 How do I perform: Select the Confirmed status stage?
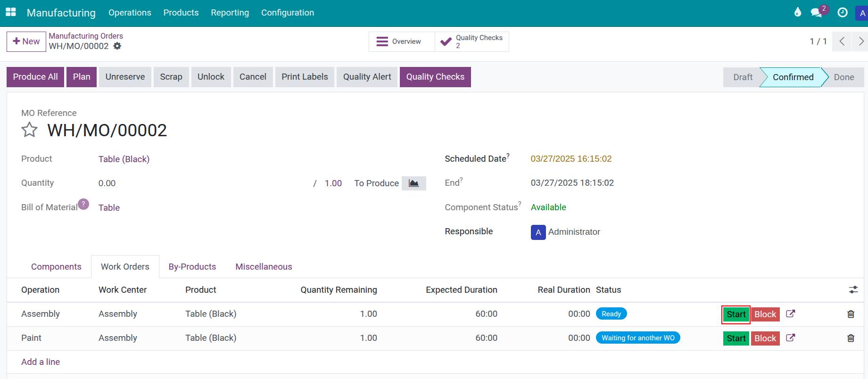793,77
